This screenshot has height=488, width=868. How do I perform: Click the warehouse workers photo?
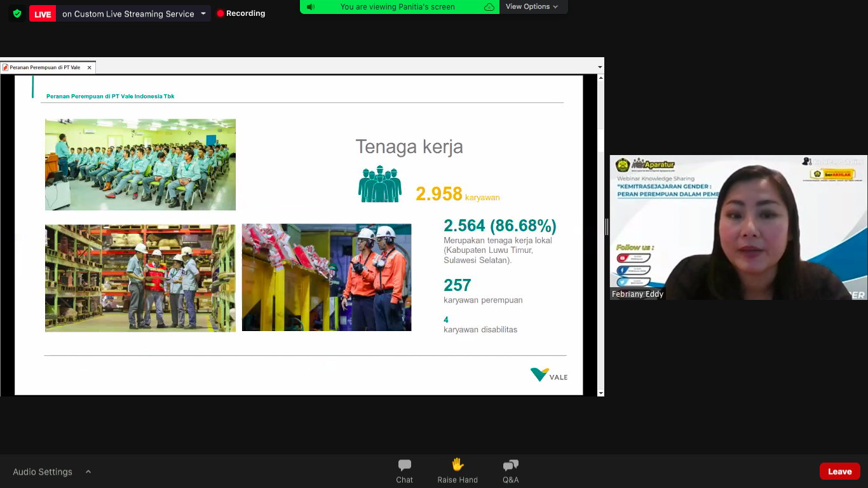140,278
